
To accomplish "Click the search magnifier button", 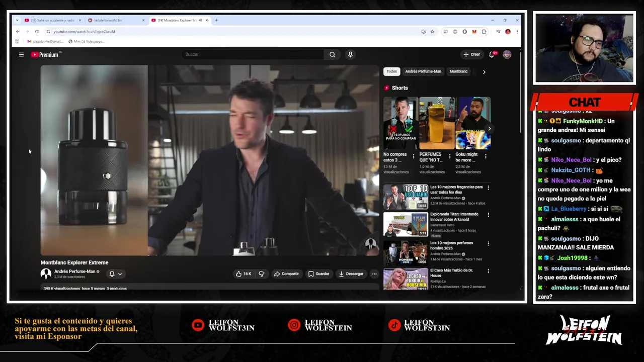I will pos(332,54).
